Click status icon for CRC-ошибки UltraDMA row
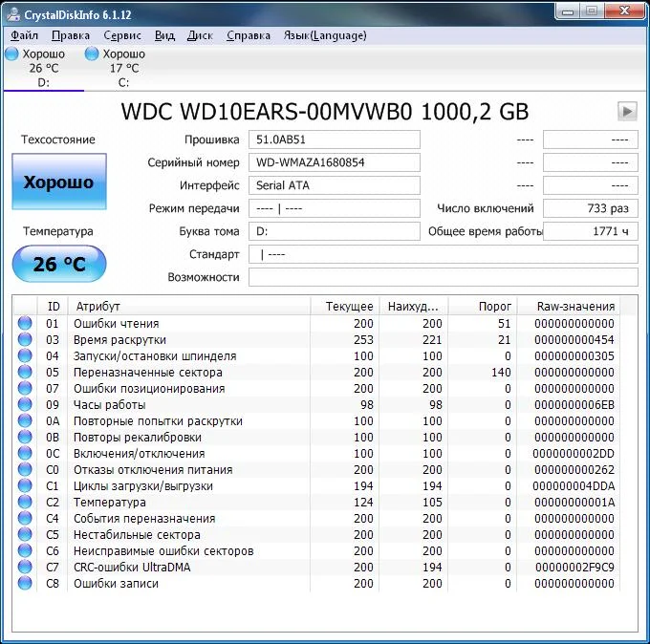Viewport: 650px width, 644px height. pos(24,568)
